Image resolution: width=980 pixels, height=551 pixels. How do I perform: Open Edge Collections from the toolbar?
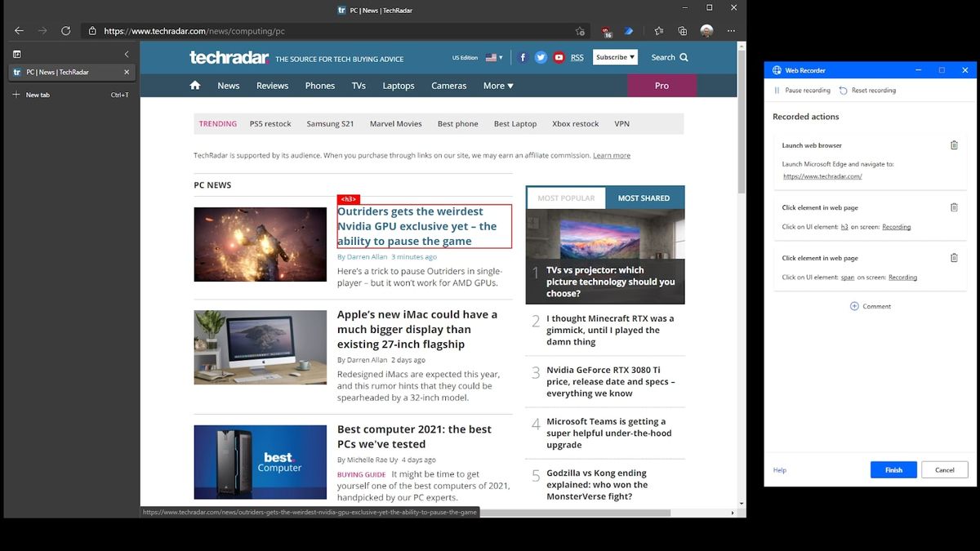pyautogui.click(x=682, y=30)
